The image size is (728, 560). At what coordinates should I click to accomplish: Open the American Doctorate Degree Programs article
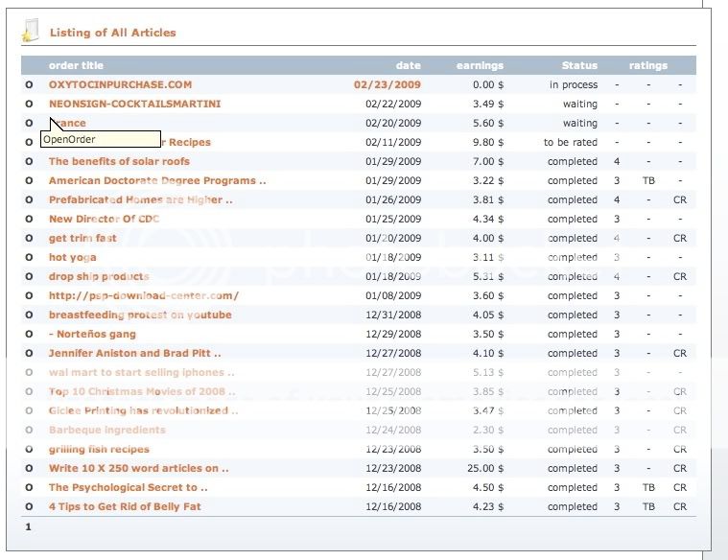157,181
